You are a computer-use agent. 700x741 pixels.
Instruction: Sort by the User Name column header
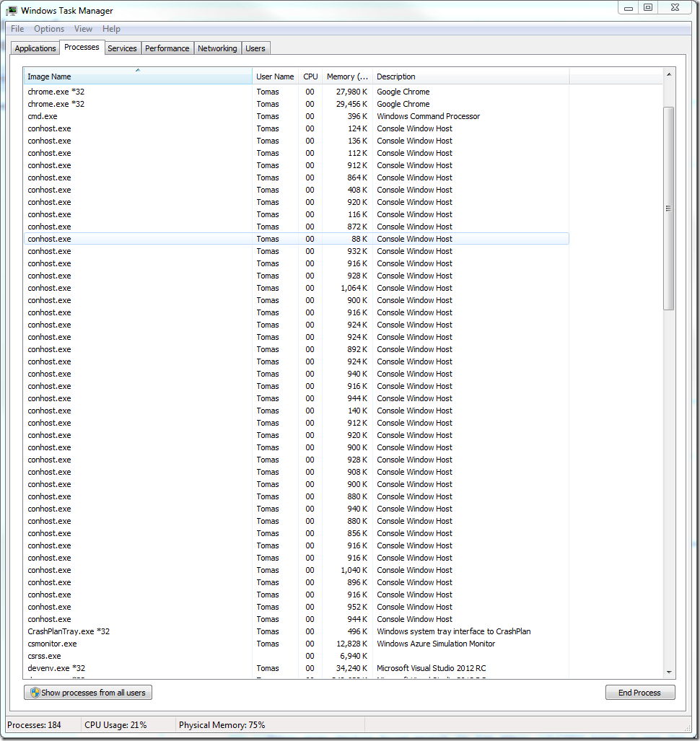tap(275, 76)
